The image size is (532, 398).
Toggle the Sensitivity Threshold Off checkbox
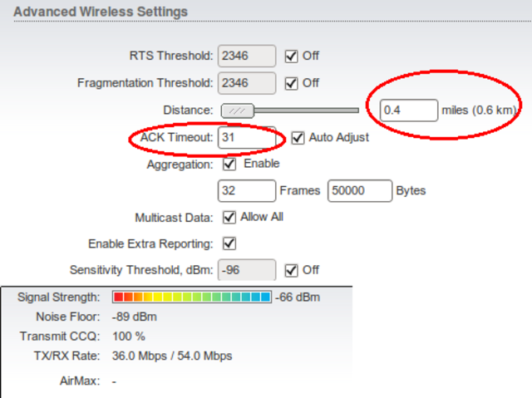291,270
